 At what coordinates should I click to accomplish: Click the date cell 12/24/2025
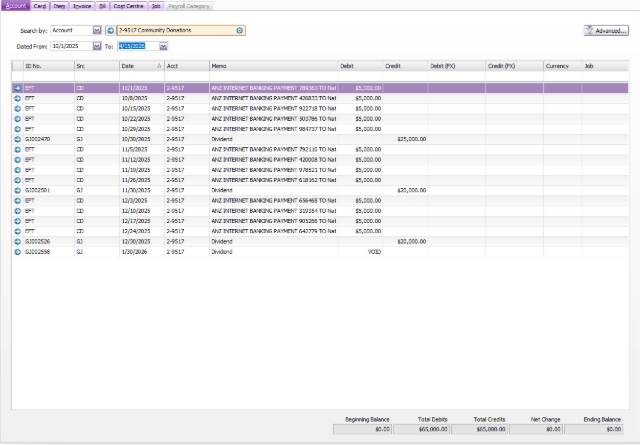point(136,231)
